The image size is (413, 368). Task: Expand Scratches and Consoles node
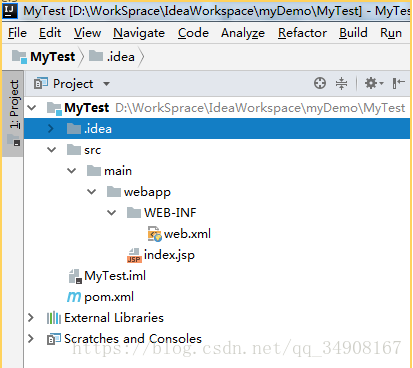coord(31,339)
